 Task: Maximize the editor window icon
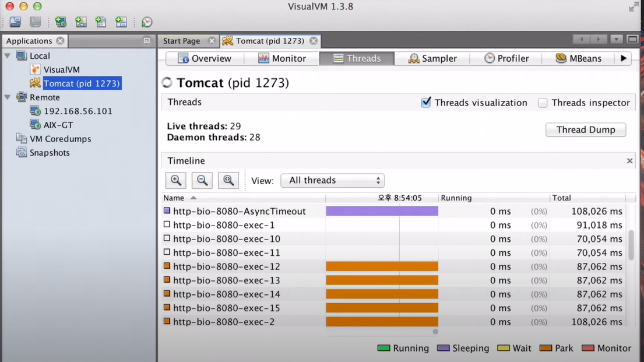[x=632, y=40]
